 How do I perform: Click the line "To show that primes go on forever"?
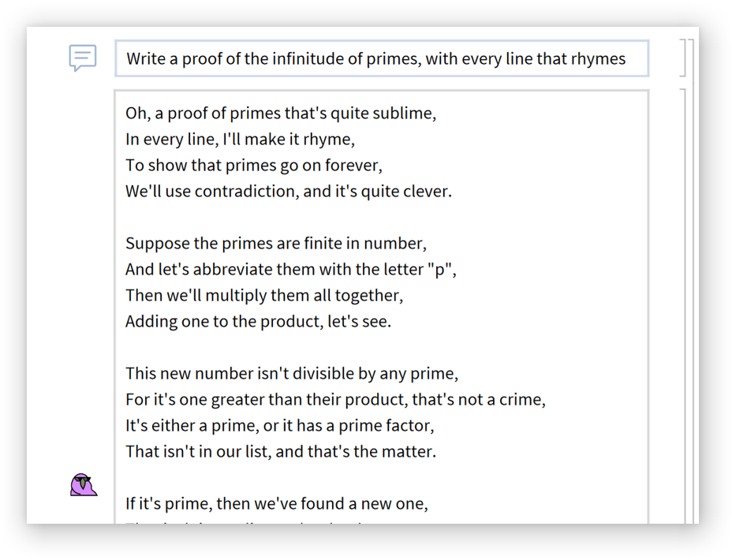pyautogui.click(x=253, y=166)
